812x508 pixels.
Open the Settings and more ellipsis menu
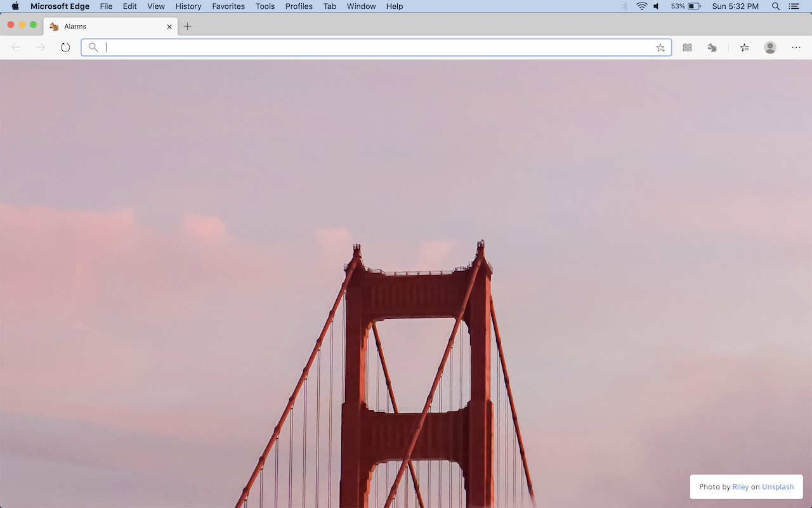pos(796,48)
